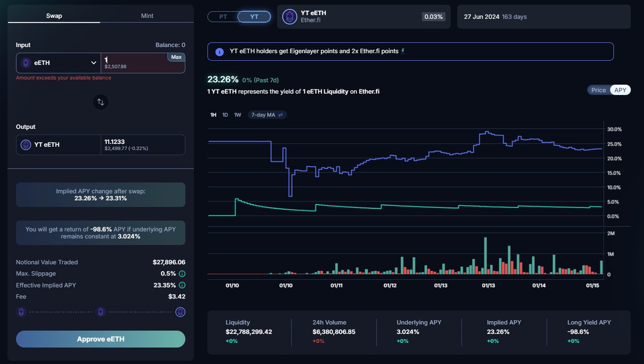Image resolution: width=644 pixels, height=364 pixels.
Task: Click the YT eETH output selector
Action: 58,144
